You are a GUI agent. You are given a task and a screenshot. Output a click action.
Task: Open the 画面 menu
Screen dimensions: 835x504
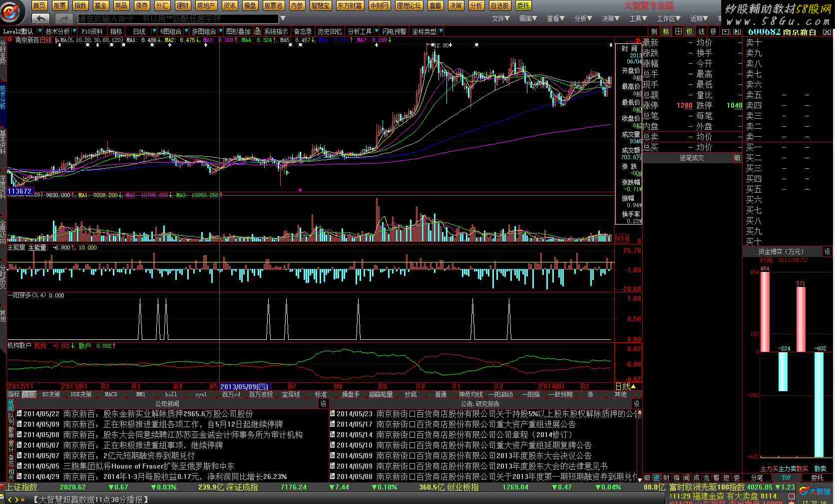(x=528, y=18)
